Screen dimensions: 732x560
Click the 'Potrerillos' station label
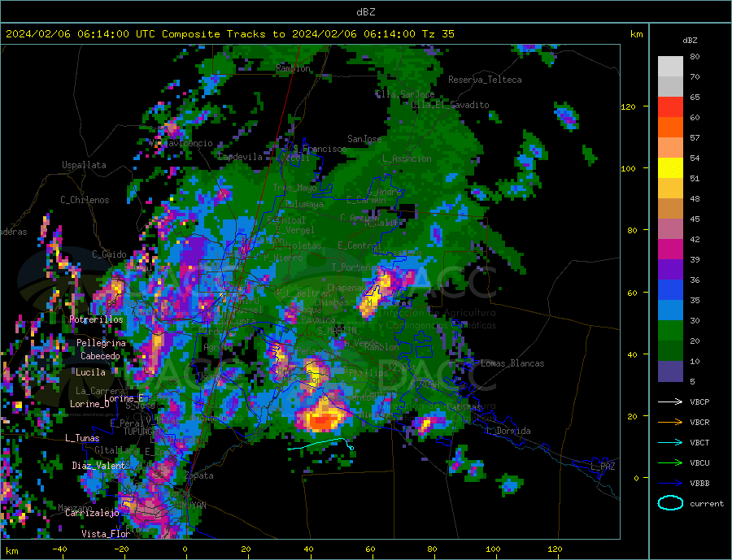(96, 319)
